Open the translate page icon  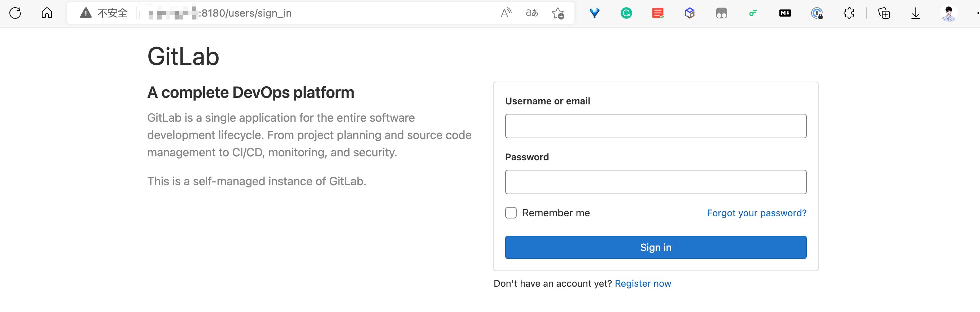[x=531, y=13]
